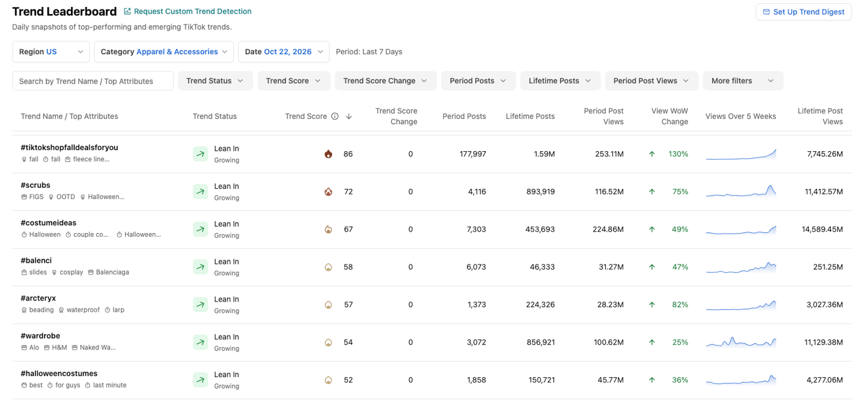Click the 253.11M period post views value

[x=609, y=154]
